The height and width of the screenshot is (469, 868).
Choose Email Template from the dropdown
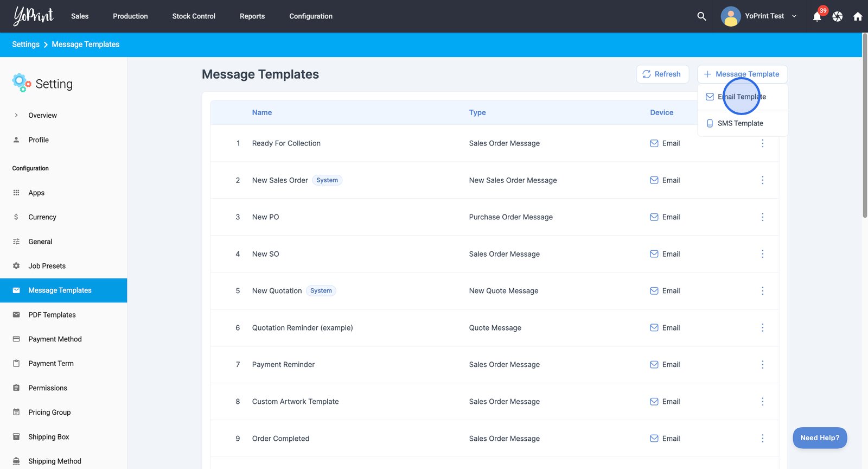coord(741,97)
